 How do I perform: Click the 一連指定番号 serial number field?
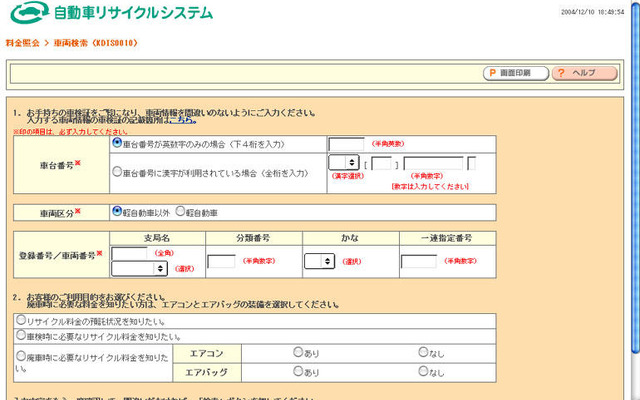coord(418,261)
